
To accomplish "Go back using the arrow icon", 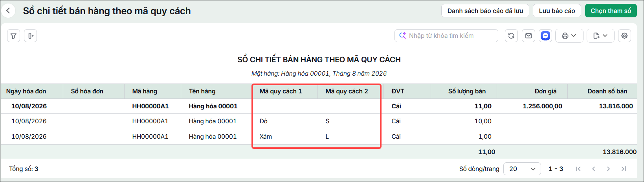I will coord(8,11).
